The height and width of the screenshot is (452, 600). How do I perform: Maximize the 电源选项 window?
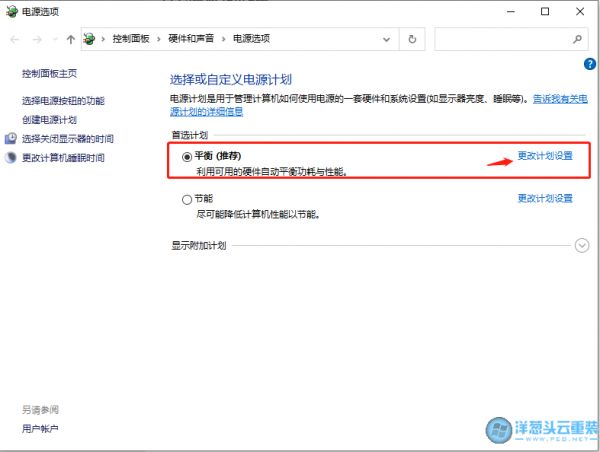point(545,11)
